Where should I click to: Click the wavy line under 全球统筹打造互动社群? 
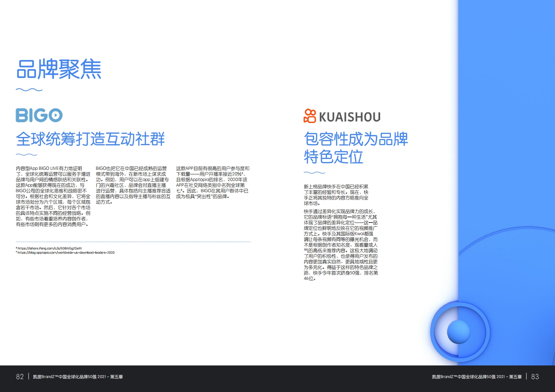pyautogui.click(x=26, y=154)
